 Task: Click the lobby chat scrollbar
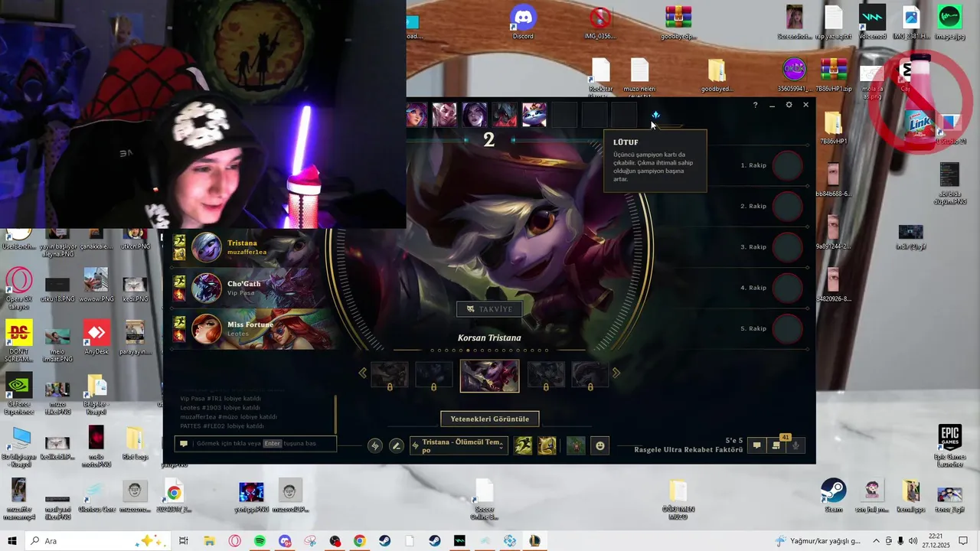[335, 414]
